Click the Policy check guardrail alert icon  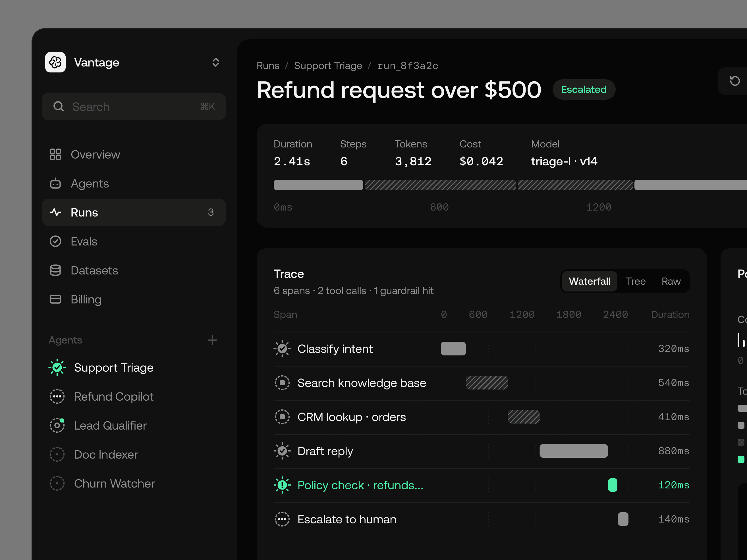point(282,485)
